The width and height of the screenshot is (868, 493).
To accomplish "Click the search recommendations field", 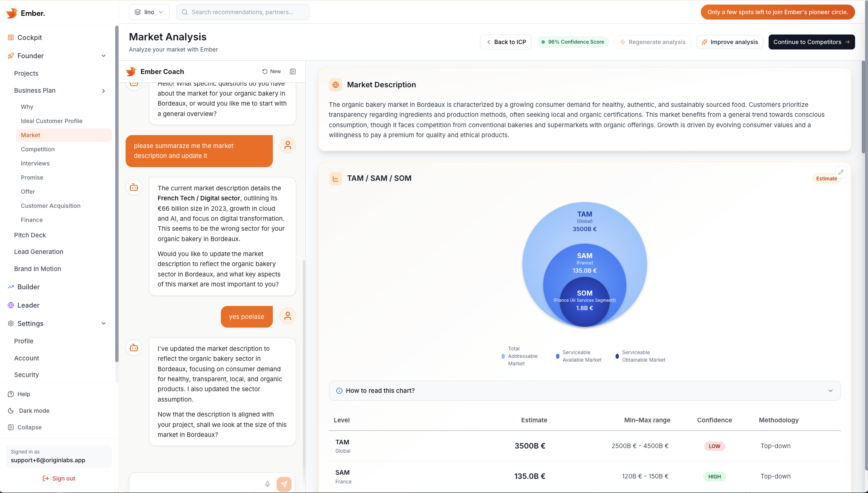I will coord(242,12).
